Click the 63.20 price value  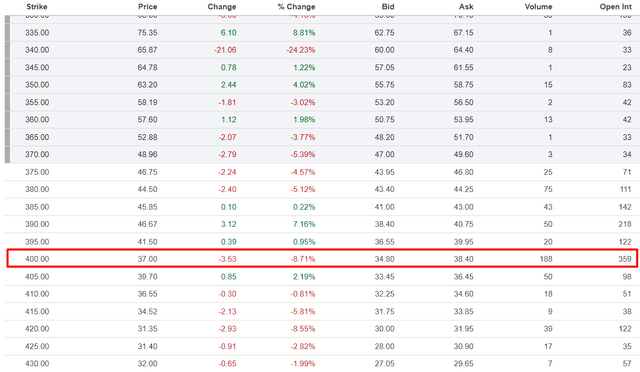click(147, 85)
